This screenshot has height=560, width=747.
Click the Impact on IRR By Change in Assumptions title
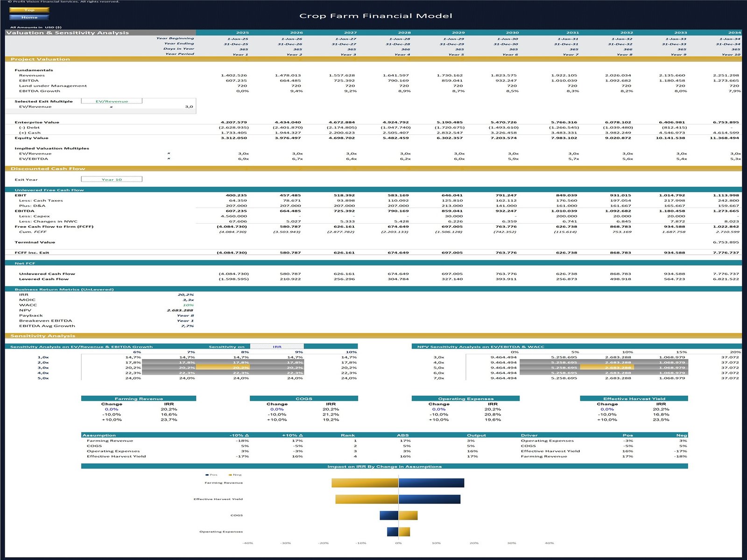pyautogui.click(x=384, y=465)
